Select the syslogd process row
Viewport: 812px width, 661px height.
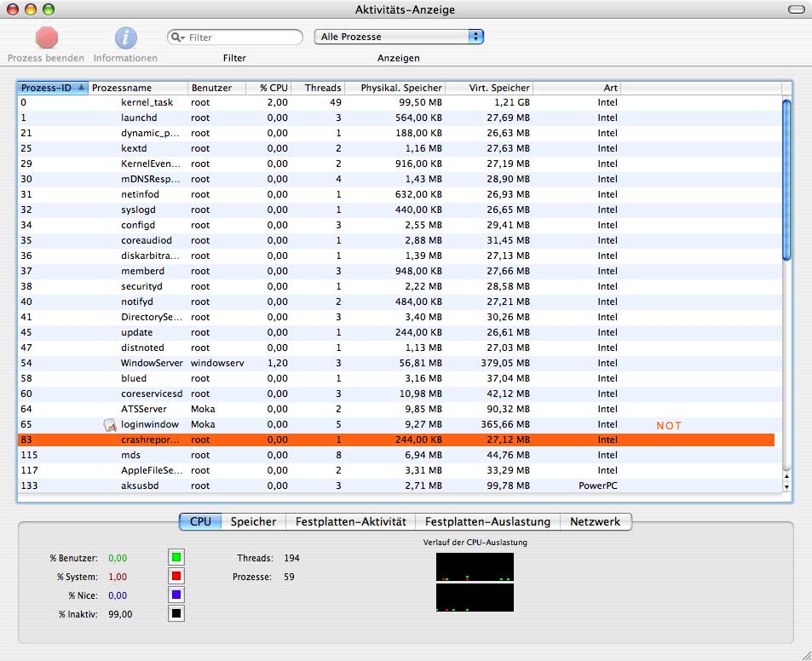coord(400,210)
